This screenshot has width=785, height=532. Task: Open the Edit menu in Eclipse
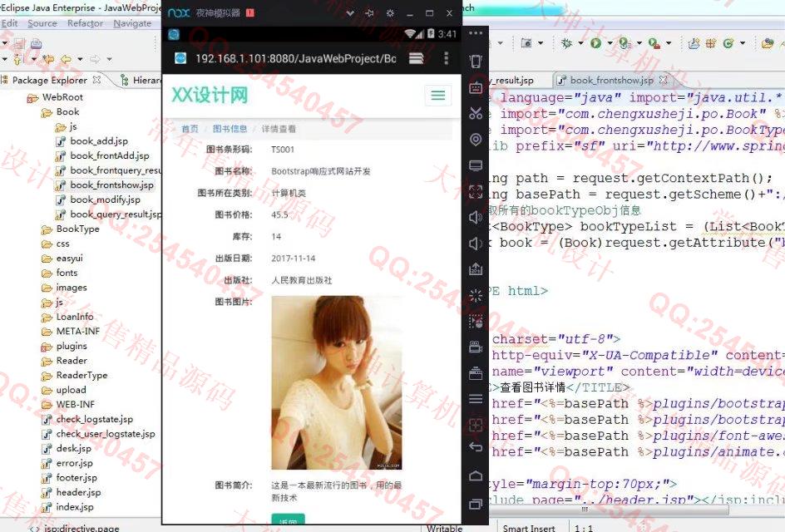point(9,23)
